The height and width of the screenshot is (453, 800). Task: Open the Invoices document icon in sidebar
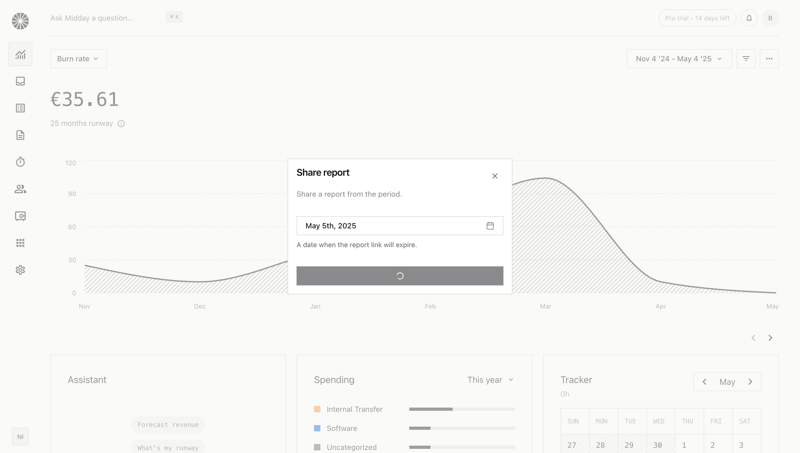(x=20, y=135)
